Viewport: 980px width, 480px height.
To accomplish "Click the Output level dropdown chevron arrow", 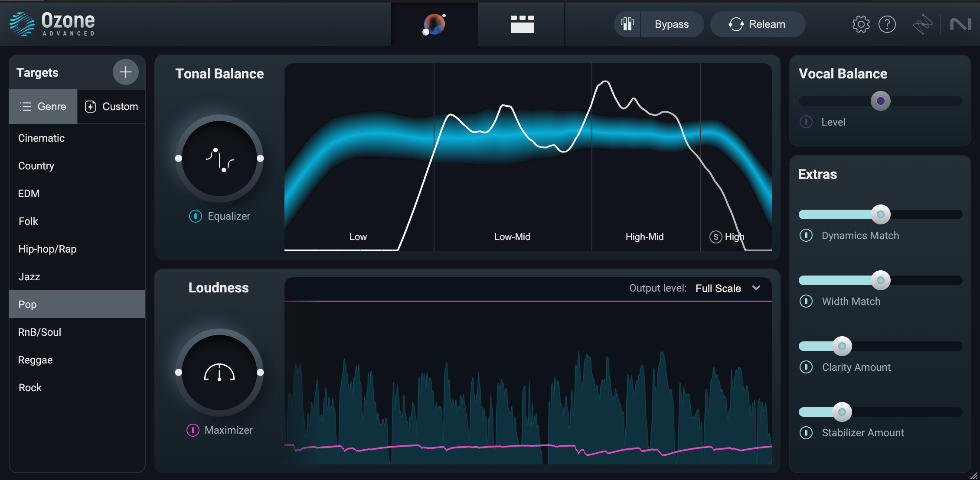I will (x=756, y=288).
